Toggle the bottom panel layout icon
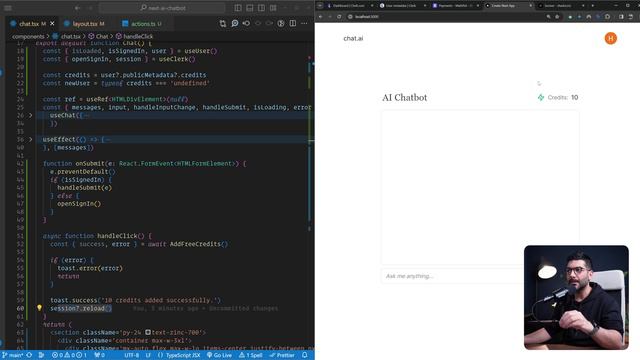The width and height of the screenshot is (640, 360). click(250, 8)
